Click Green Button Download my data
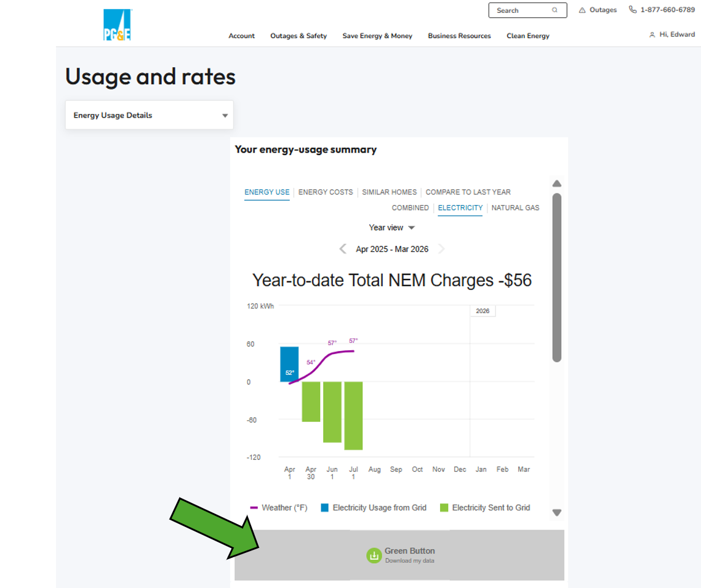This screenshot has height=588, width=701. click(399, 555)
